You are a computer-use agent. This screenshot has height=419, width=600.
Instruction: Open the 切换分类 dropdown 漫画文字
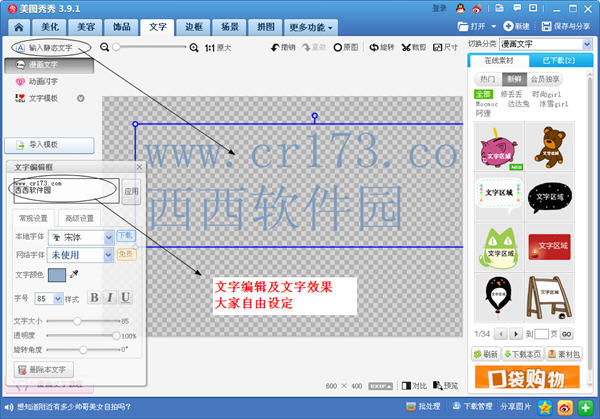coord(546,44)
